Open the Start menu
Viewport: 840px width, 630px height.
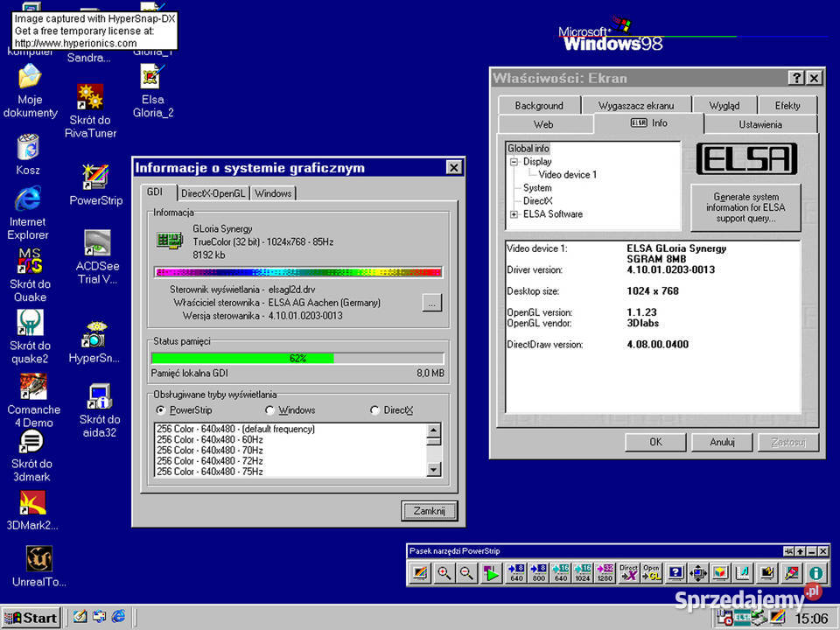(31, 618)
